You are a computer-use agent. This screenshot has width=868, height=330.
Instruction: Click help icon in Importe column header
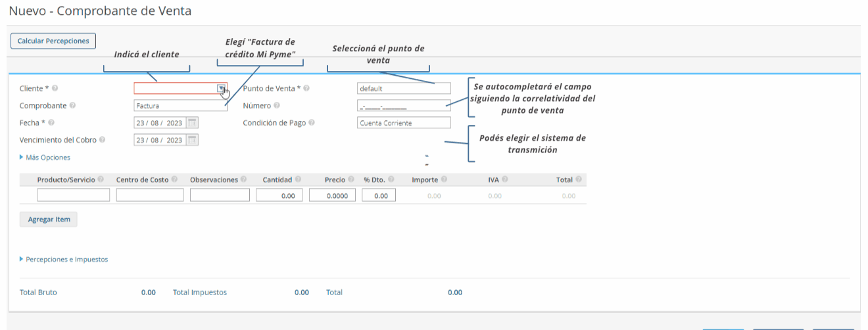click(x=444, y=179)
